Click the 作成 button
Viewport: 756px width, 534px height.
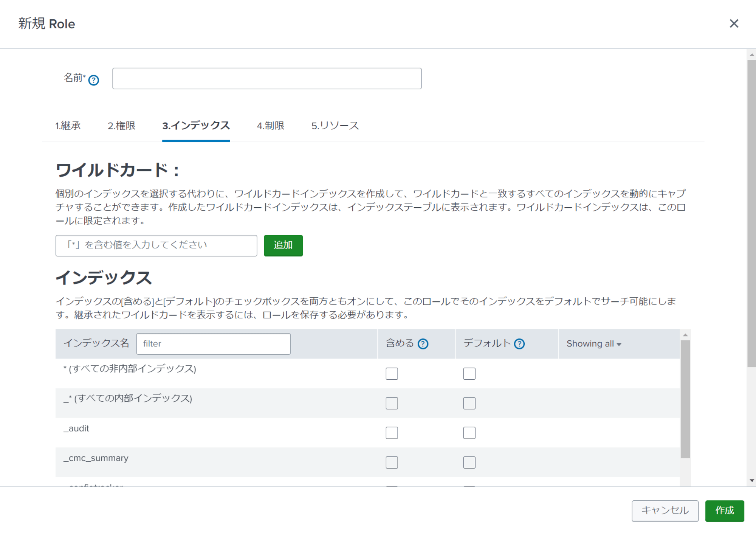tap(725, 511)
